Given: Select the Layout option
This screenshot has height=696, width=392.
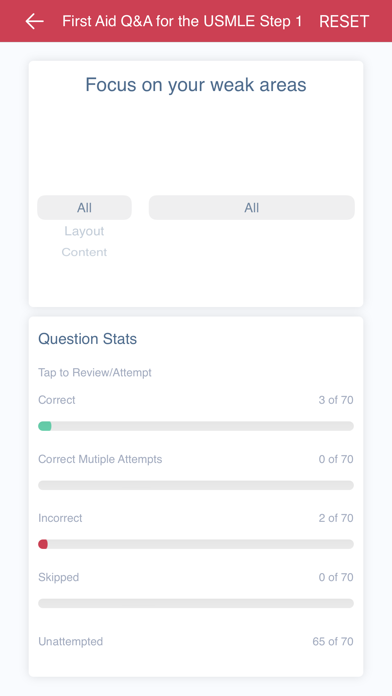Looking at the screenshot, I should click(x=84, y=231).
